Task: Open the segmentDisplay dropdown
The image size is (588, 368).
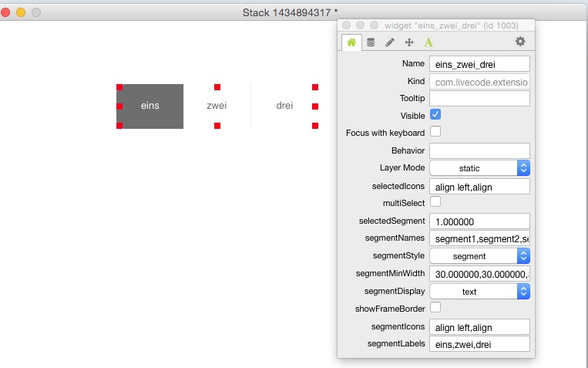Action: click(479, 291)
